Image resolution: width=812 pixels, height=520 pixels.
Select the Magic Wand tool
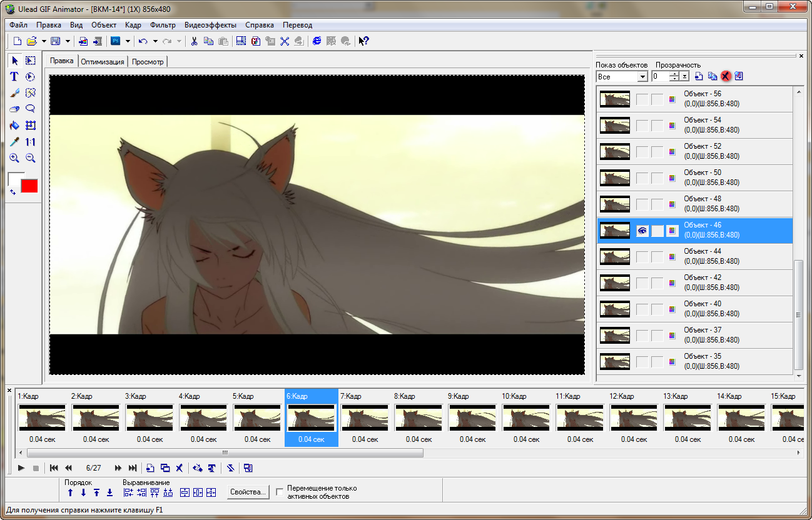click(x=30, y=92)
